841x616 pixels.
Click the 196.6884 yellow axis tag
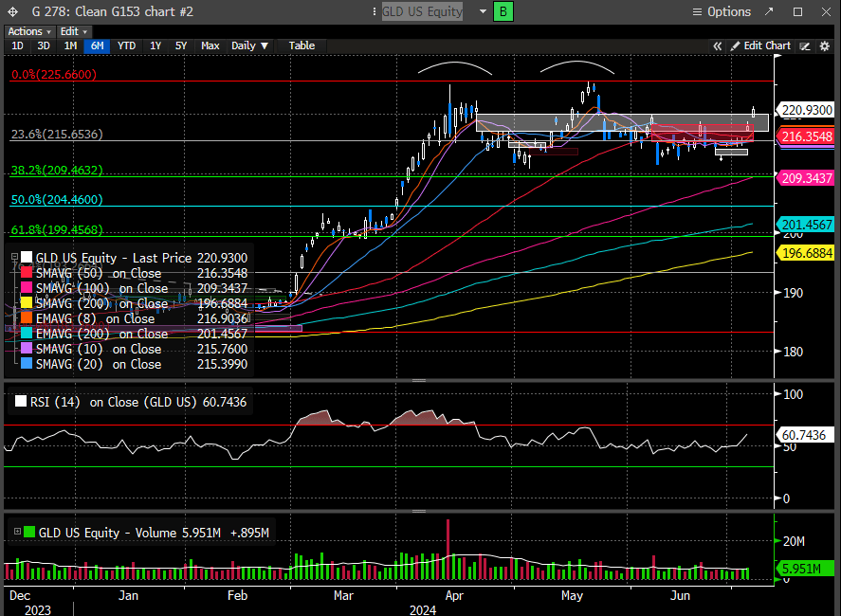(806, 253)
